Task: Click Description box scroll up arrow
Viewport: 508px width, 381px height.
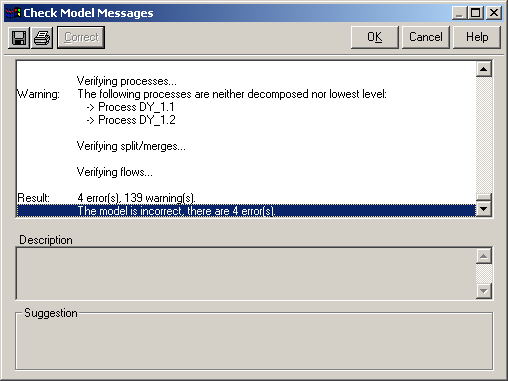Action: (x=484, y=256)
